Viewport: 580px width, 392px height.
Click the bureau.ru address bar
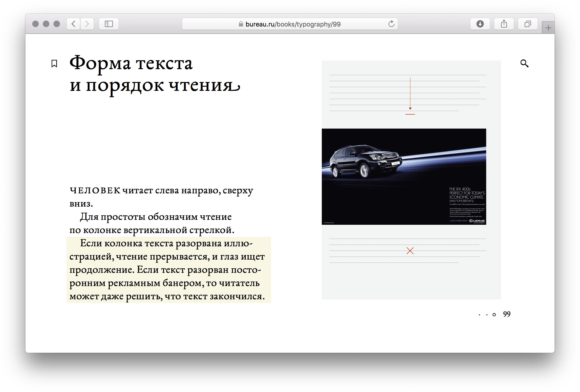tap(293, 24)
